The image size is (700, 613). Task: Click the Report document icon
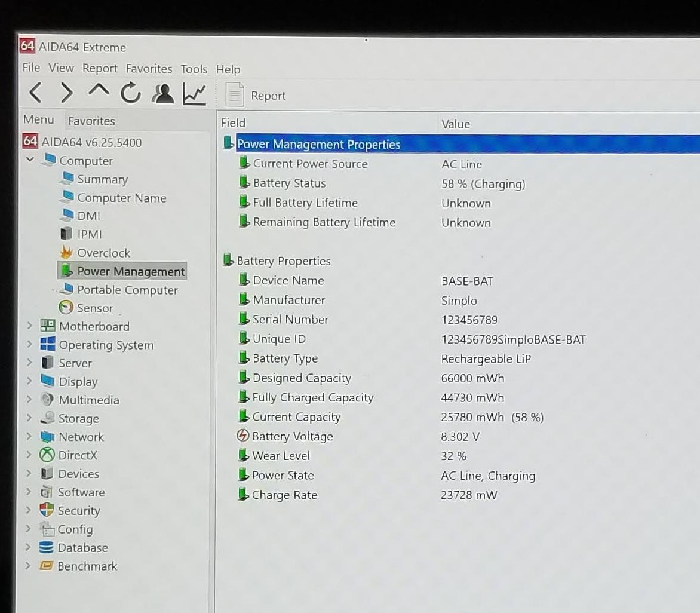pyautogui.click(x=235, y=95)
